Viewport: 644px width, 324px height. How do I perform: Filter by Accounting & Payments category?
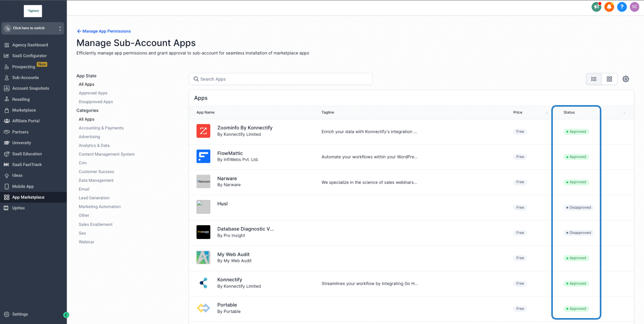pyautogui.click(x=101, y=128)
